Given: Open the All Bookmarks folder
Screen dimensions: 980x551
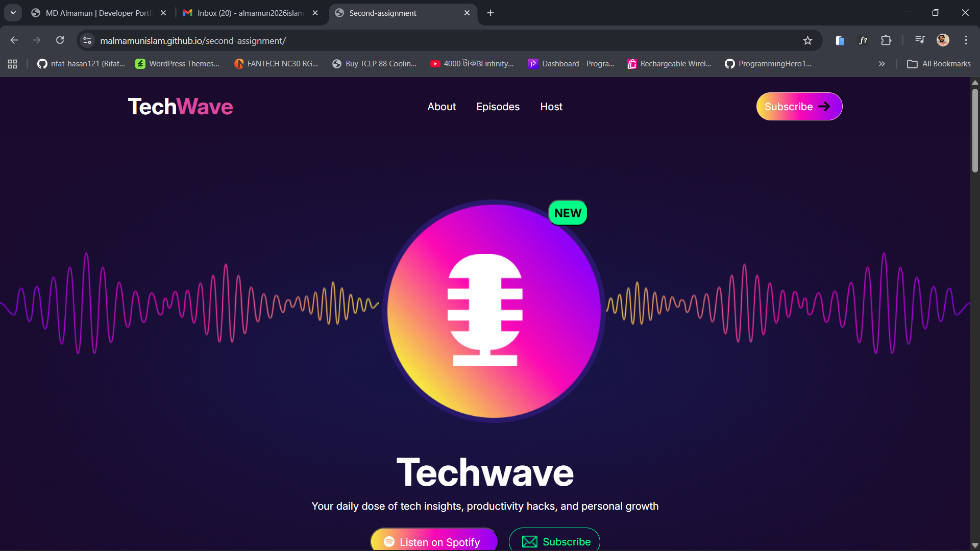Looking at the screenshot, I should [939, 64].
